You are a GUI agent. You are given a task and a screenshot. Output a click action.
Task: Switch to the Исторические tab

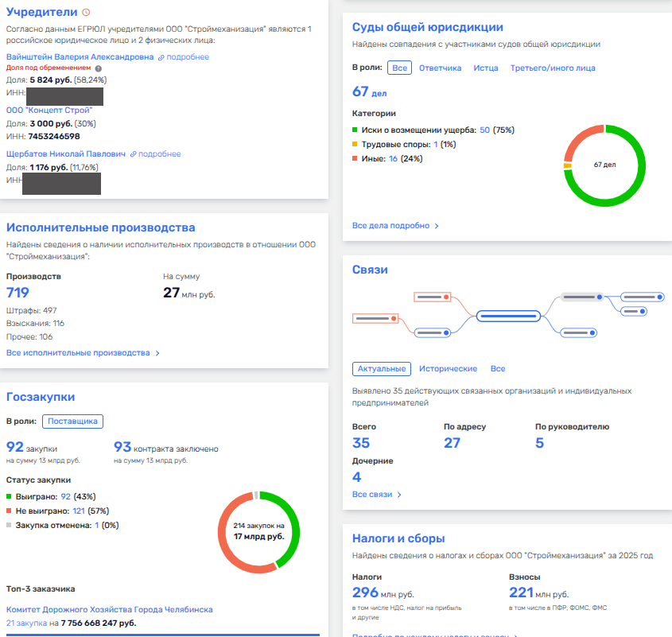click(x=448, y=369)
